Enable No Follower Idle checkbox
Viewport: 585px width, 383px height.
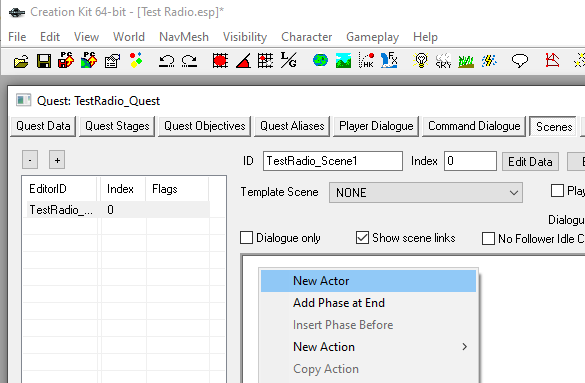click(488, 238)
